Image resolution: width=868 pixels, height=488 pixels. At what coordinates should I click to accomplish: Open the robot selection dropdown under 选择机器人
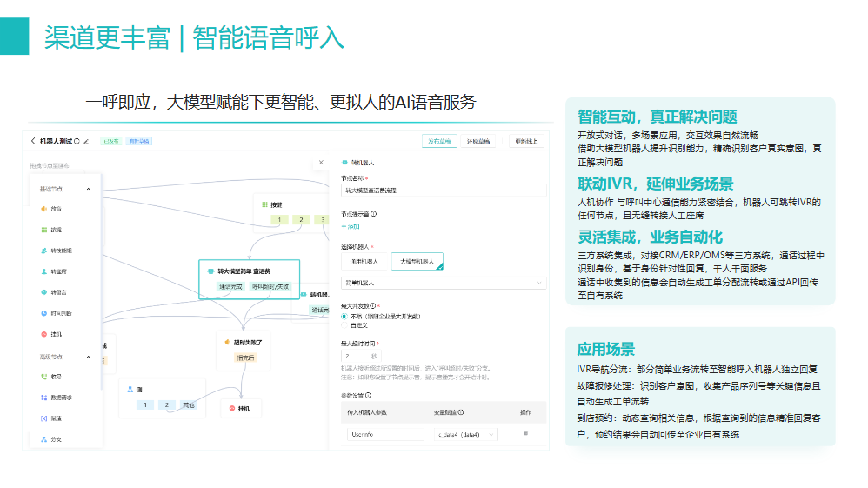click(444, 283)
